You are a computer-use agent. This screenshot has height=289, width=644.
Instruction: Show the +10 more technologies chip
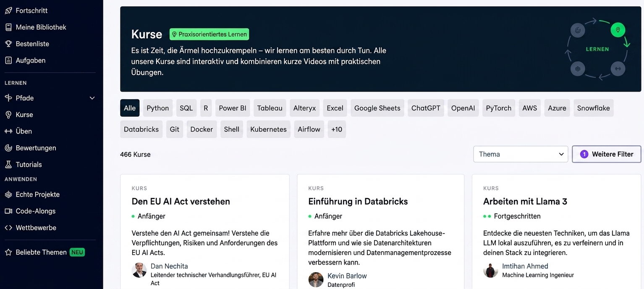pos(337,129)
